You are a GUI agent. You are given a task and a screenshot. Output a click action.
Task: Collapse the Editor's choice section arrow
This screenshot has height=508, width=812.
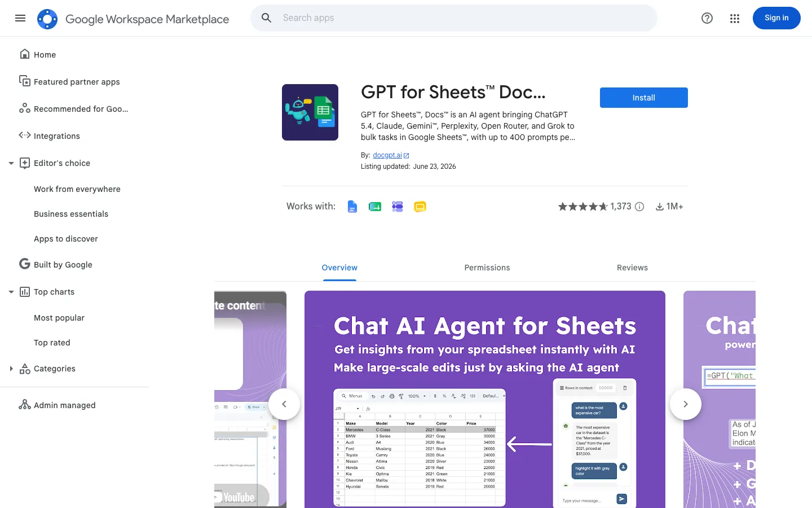(11, 163)
